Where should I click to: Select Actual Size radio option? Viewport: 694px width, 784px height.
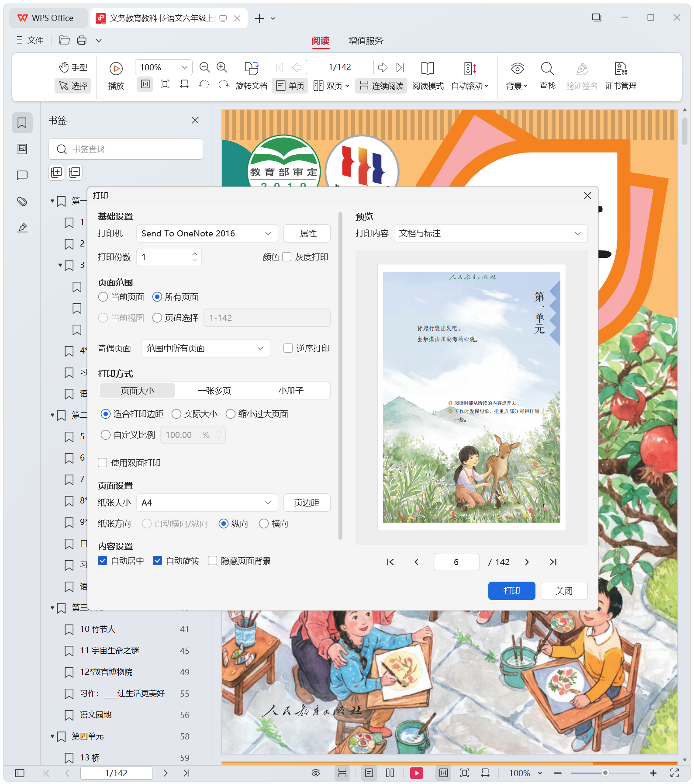click(x=176, y=414)
